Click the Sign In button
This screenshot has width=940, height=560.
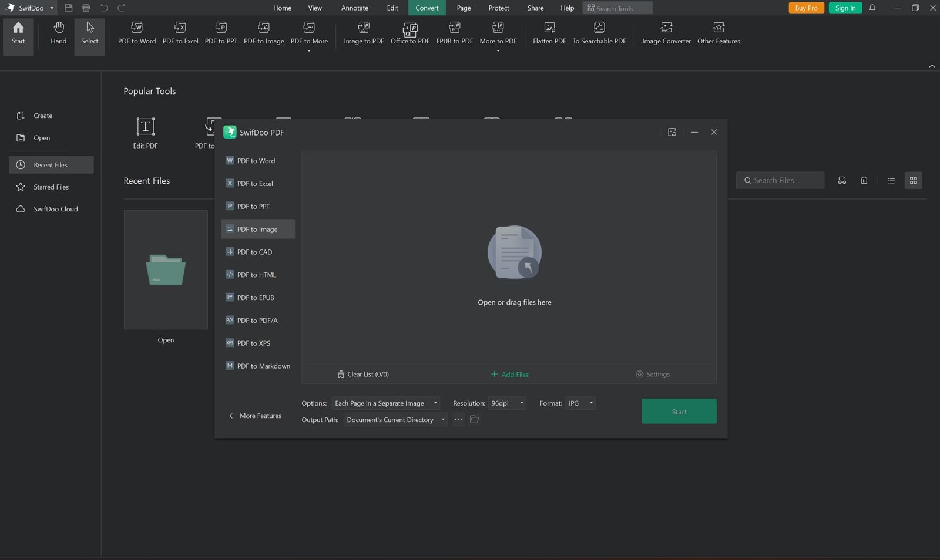coord(845,8)
